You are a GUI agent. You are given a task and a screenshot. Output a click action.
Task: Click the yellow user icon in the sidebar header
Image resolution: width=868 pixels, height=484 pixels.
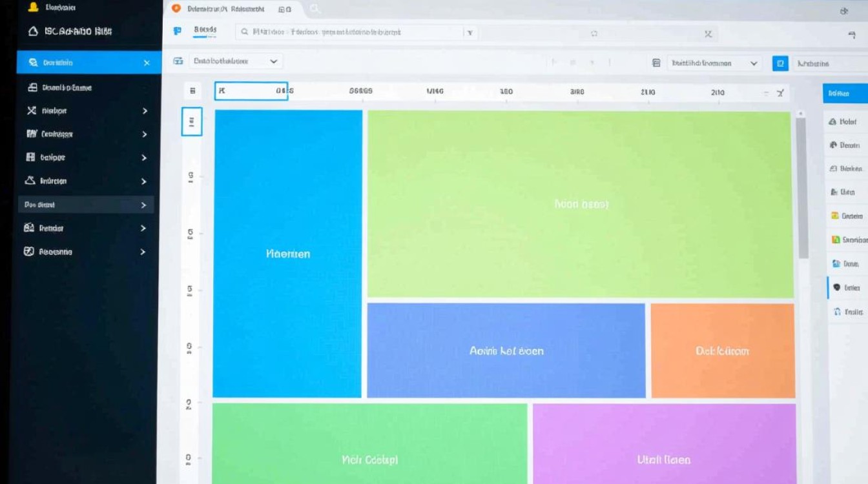[x=34, y=8]
